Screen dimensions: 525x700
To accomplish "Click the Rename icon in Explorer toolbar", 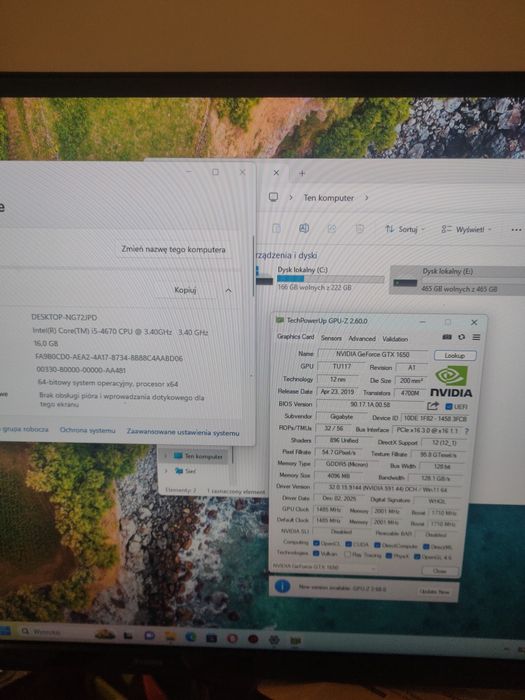I will (x=304, y=229).
